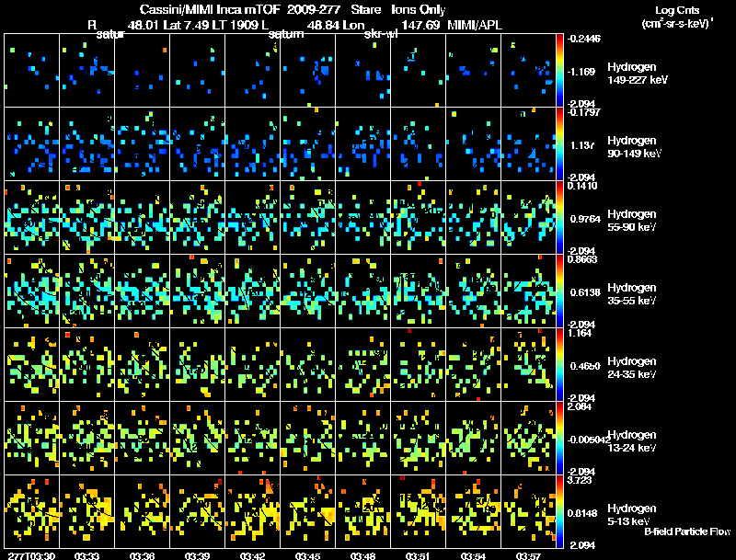
Task: Select the 'Hydrogen 90-149 keV' label
Action: coord(634,147)
